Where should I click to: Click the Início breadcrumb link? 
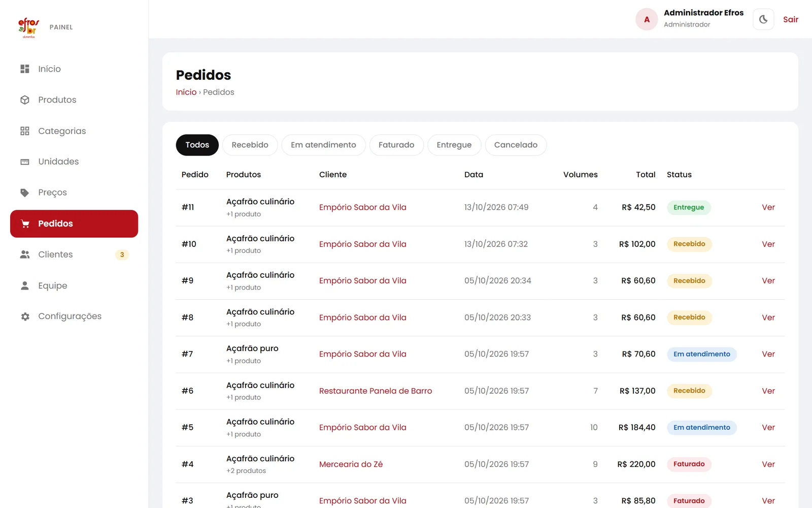pos(186,92)
